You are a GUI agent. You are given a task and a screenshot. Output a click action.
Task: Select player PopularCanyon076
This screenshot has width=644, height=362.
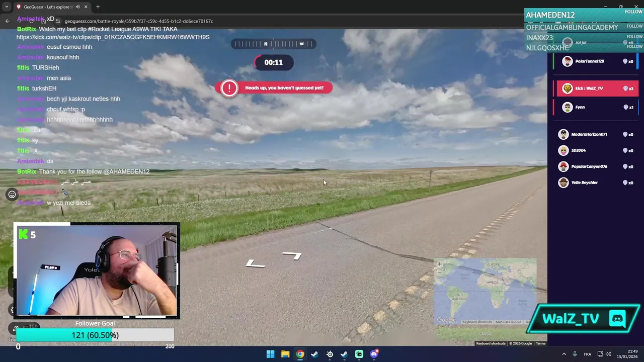(x=597, y=166)
